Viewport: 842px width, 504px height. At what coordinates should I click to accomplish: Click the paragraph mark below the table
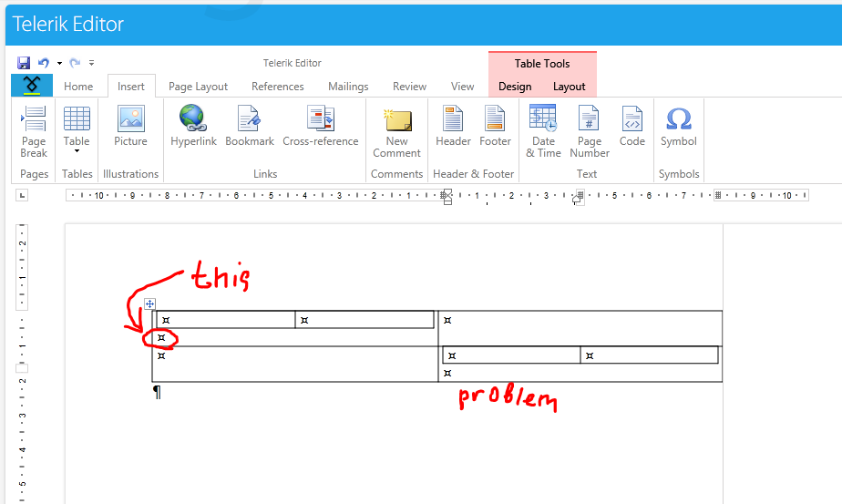(x=157, y=392)
